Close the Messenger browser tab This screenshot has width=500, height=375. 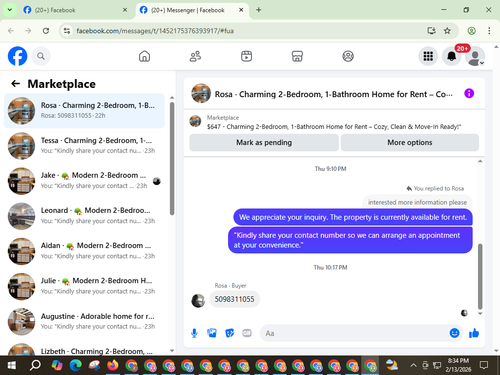pos(241,10)
